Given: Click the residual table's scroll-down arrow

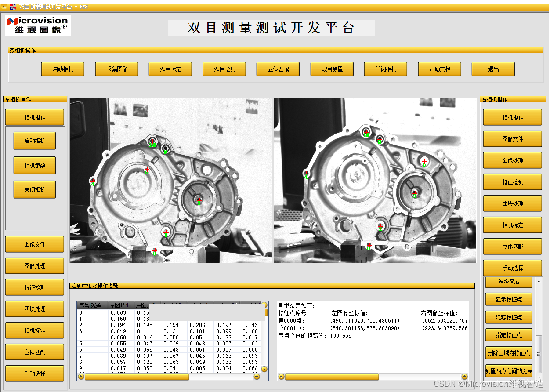Looking at the screenshot, I should coord(264,369).
